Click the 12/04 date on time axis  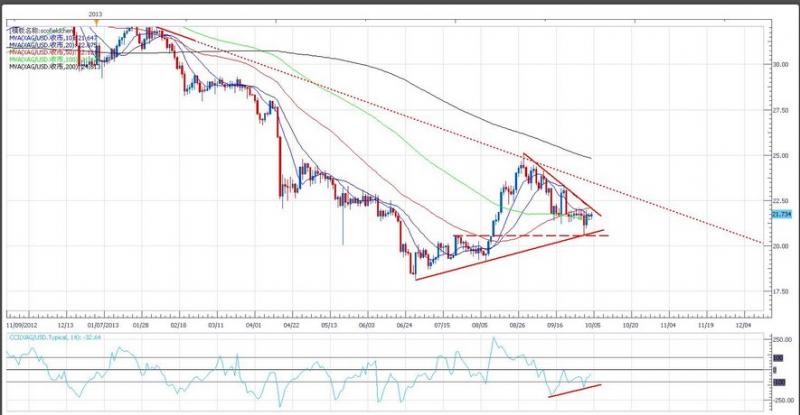[x=742, y=324]
